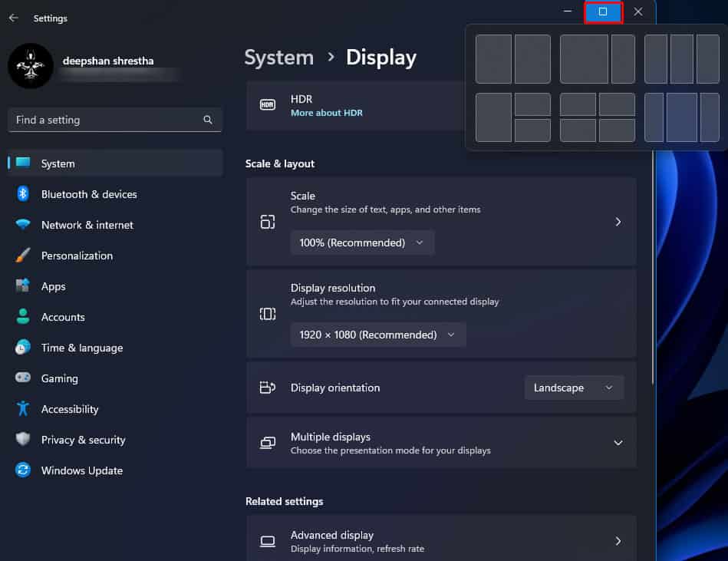Click the Privacy shield icon

(x=23, y=439)
